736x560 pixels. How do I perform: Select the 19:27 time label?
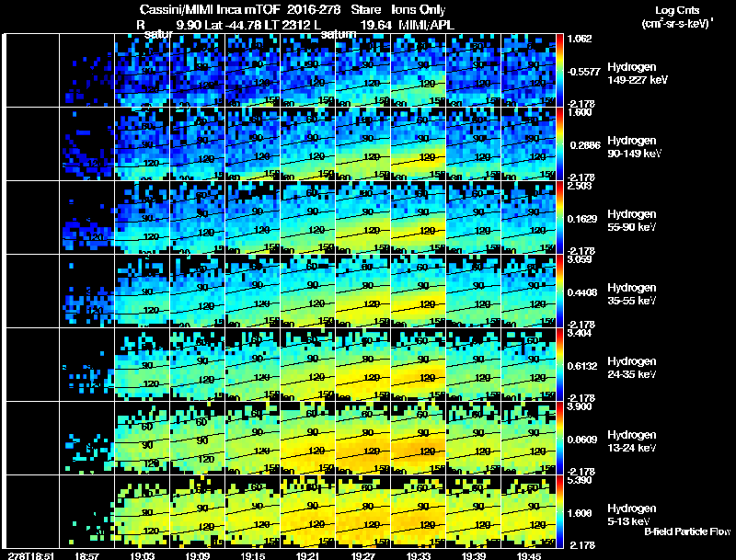(x=363, y=555)
